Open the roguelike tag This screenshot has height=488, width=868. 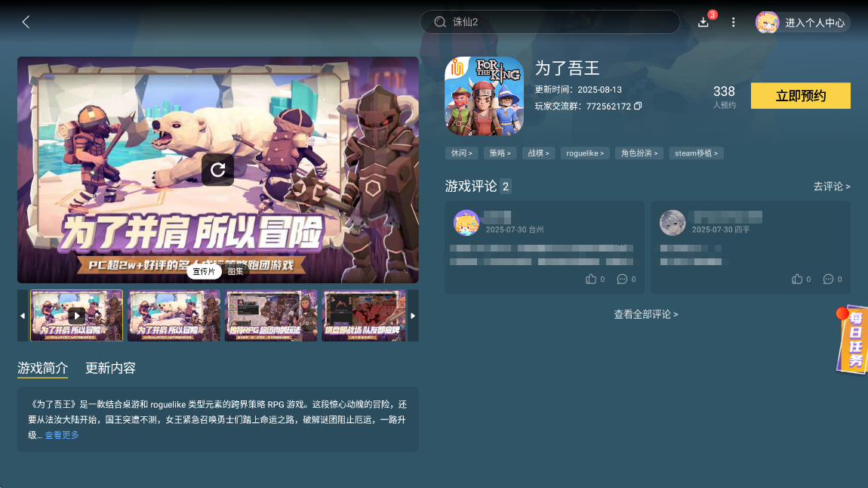[x=585, y=153]
